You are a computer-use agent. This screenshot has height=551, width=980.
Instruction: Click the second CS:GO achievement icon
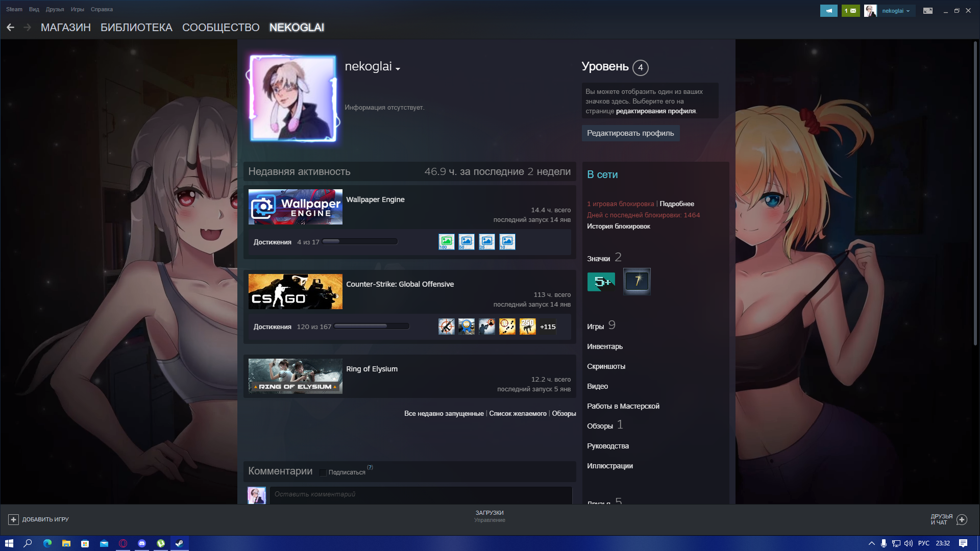(467, 327)
